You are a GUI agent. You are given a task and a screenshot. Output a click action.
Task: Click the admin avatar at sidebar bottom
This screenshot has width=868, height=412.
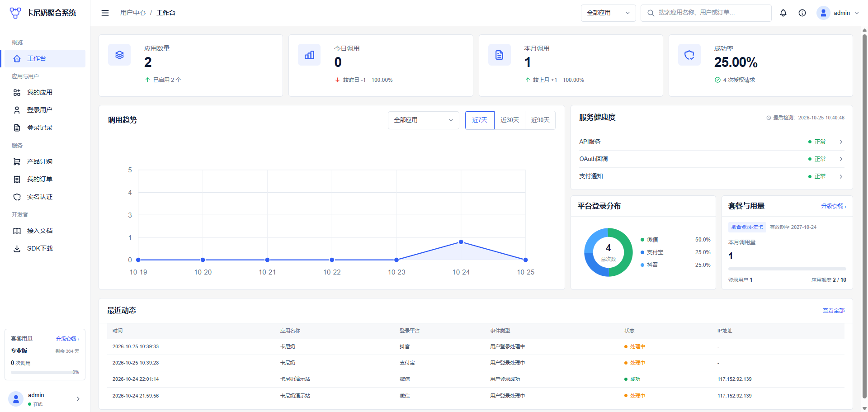[16, 399]
